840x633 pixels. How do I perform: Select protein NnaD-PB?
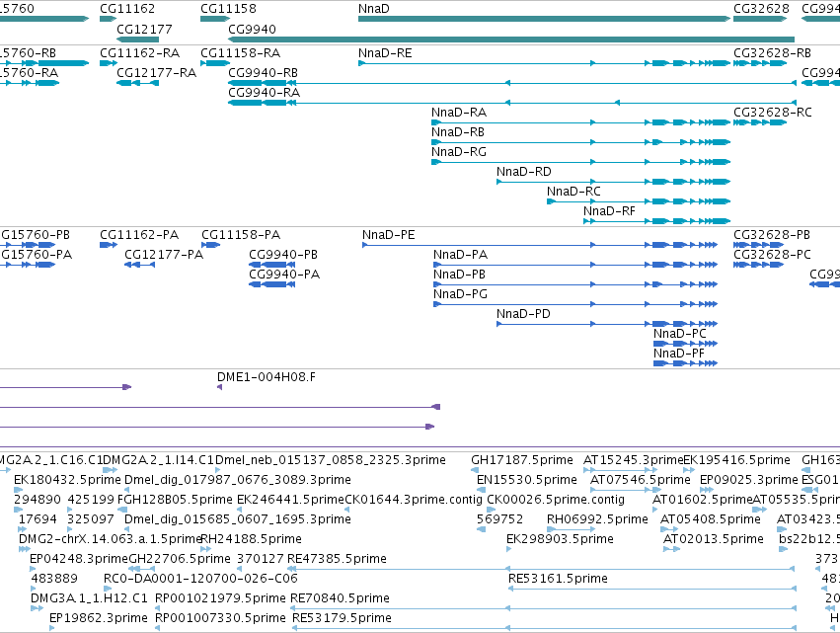point(575,284)
